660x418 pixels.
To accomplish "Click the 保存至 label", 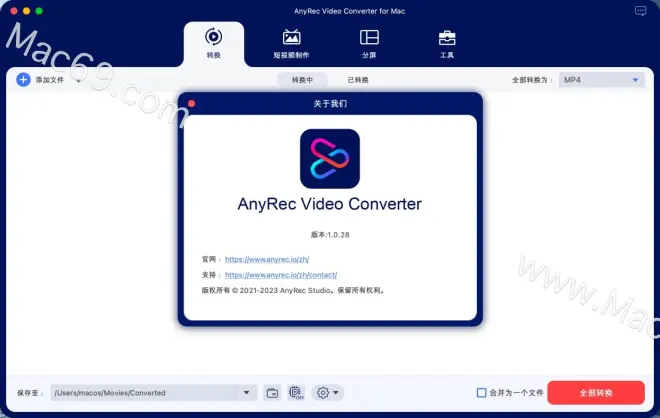I will 30,393.
